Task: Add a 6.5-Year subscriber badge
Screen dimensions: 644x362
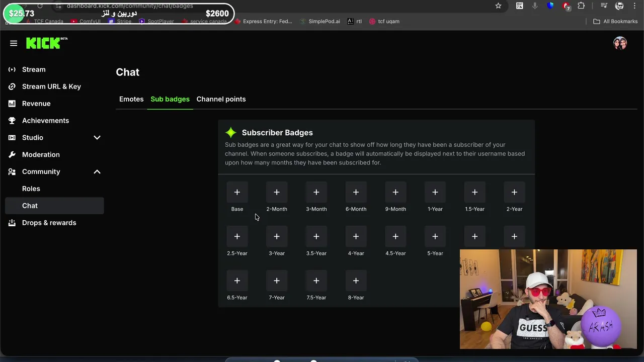Action: coord(237,281)
